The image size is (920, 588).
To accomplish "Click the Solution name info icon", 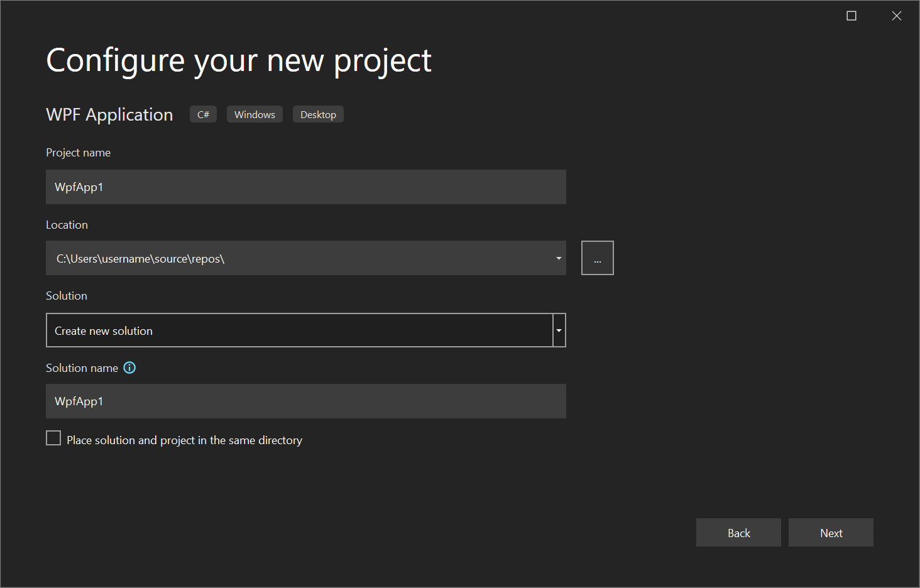I will [129, 367].
